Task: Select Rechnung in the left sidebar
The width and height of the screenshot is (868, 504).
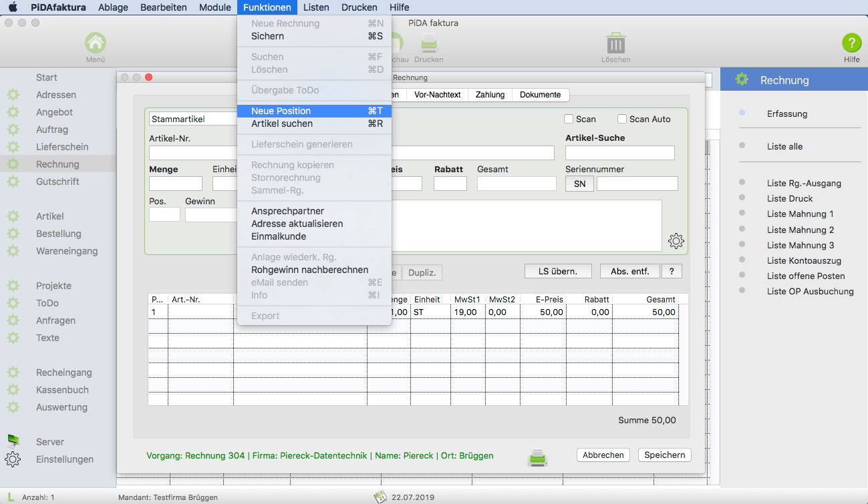Action: coord(57,164)
